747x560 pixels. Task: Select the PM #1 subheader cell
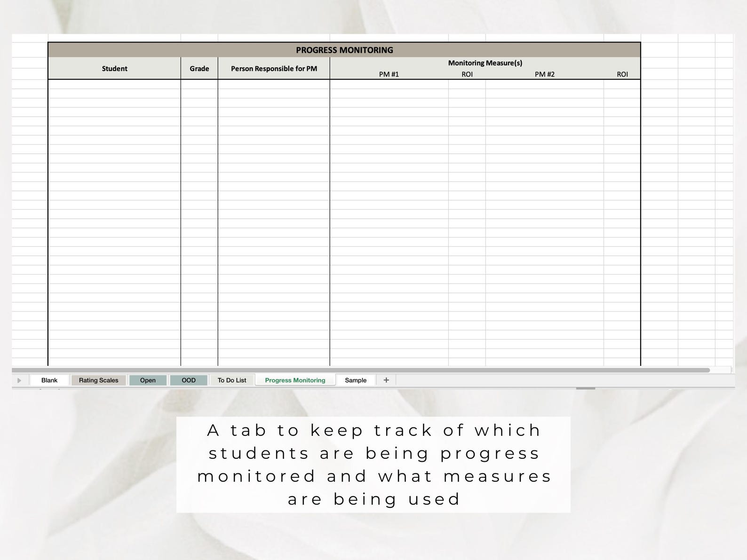pyautogui.click(x=389, y=74)
